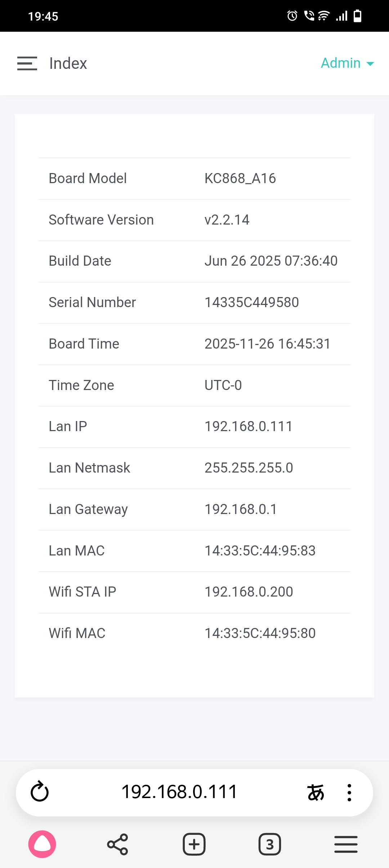
Task: Tap the Lan MAC address value
Action: (260, 551)
